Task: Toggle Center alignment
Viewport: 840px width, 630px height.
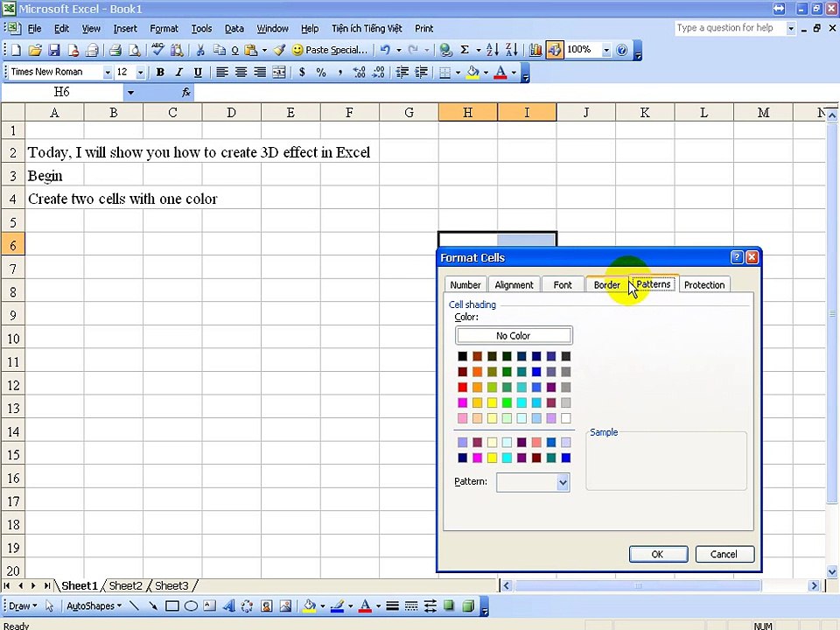Action: (x=241, y=73)
